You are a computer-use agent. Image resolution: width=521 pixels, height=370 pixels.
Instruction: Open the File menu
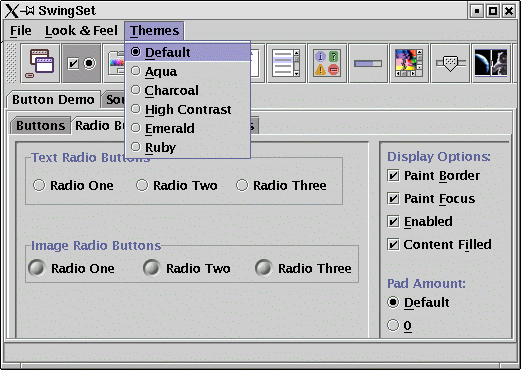[x=20, y=31]
